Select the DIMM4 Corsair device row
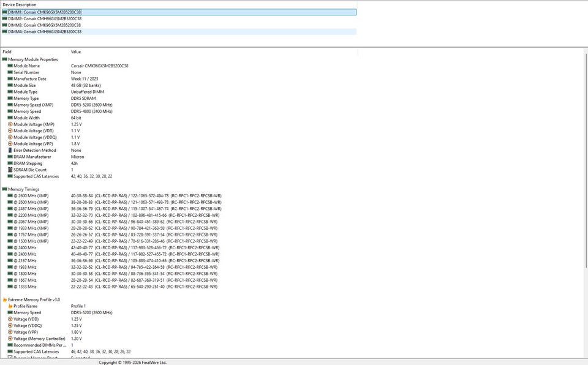This screenshot has width=588, height=365. click(x=179, y=32)
